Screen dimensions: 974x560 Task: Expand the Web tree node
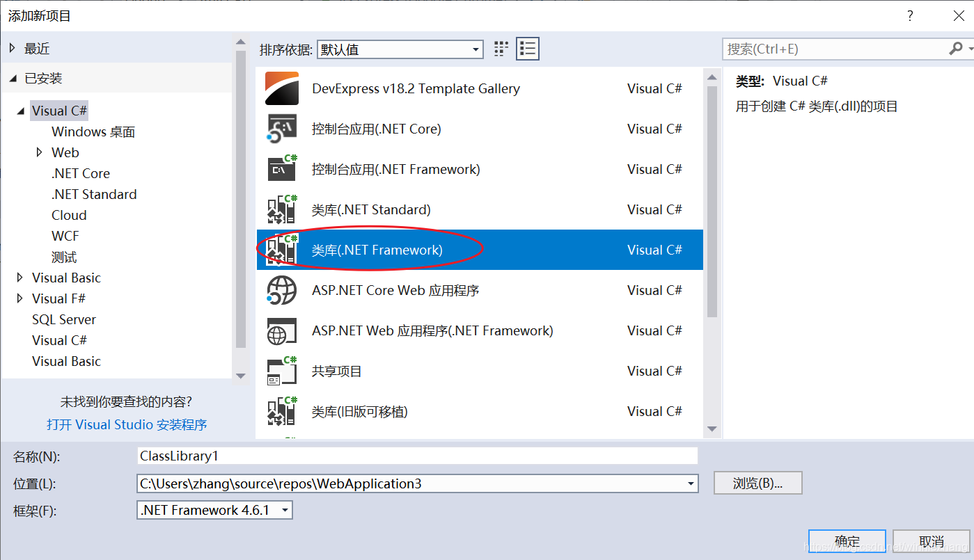pyautogui.click(x=40, y=152)
